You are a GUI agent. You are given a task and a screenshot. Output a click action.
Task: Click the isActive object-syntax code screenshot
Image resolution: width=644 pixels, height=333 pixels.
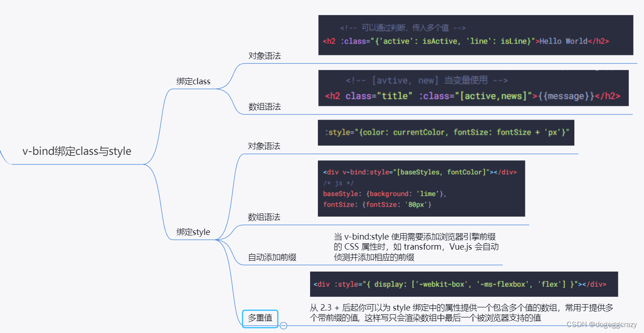pyautogui.click(x=475, y=35)
